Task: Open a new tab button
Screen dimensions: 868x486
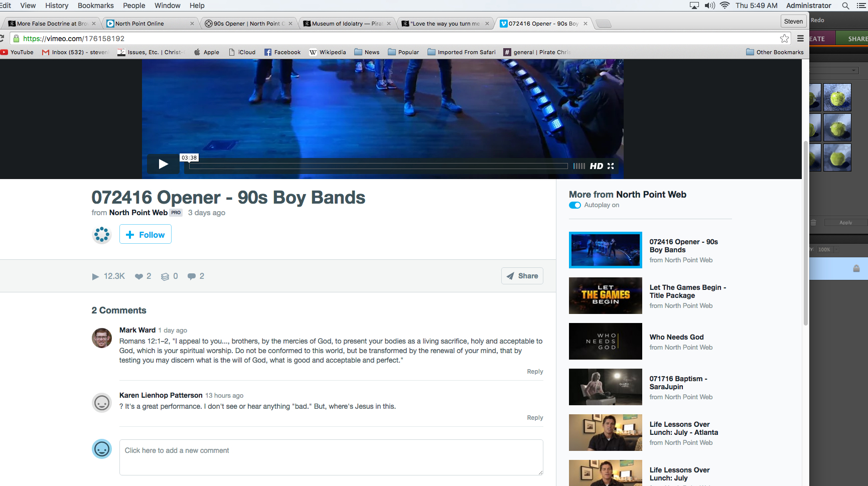Action: (x=604, y=24)
